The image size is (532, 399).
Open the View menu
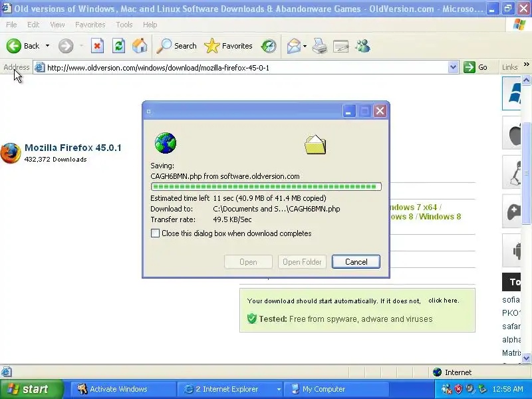[x=57, y=25]
